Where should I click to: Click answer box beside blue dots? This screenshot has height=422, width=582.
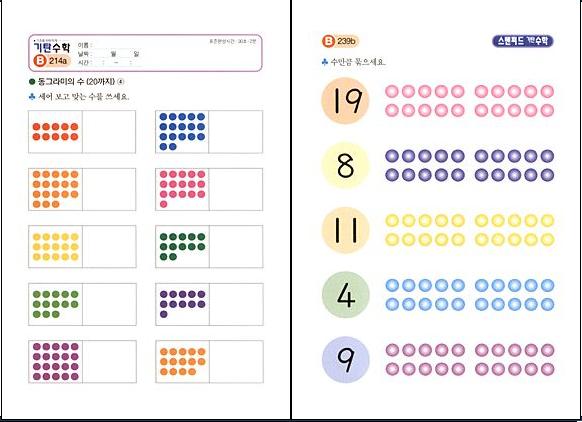coord(236,132)
